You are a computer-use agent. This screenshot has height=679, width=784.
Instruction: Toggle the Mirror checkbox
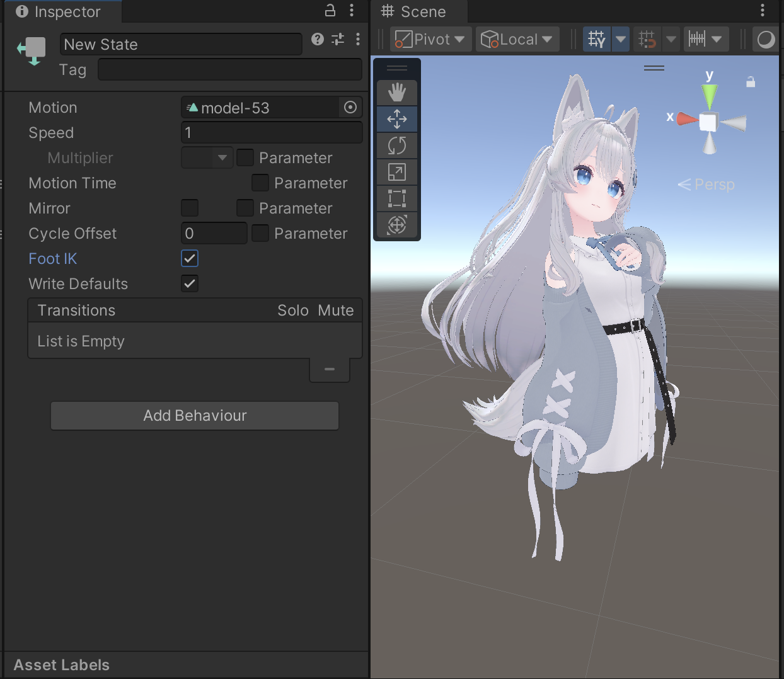[190, 208]
